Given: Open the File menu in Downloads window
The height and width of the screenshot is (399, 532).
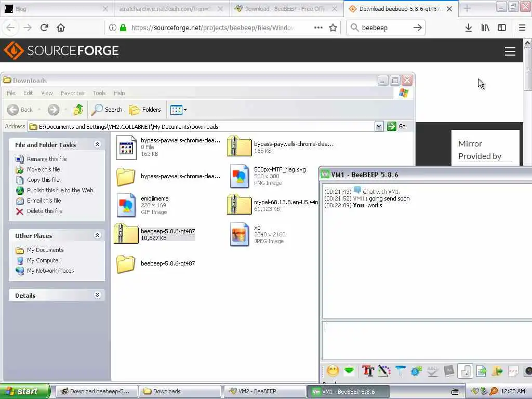Looking at the screenshot, I should (11, 93).
